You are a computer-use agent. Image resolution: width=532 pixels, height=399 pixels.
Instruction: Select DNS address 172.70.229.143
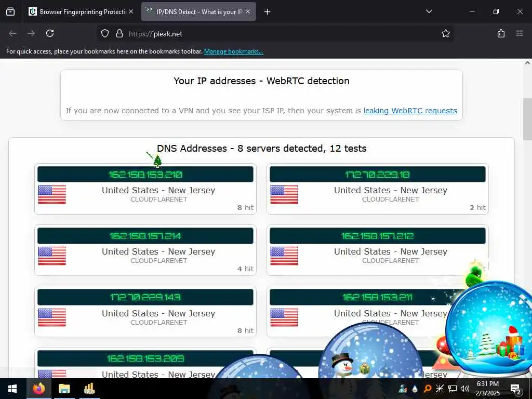click(145, 297)
